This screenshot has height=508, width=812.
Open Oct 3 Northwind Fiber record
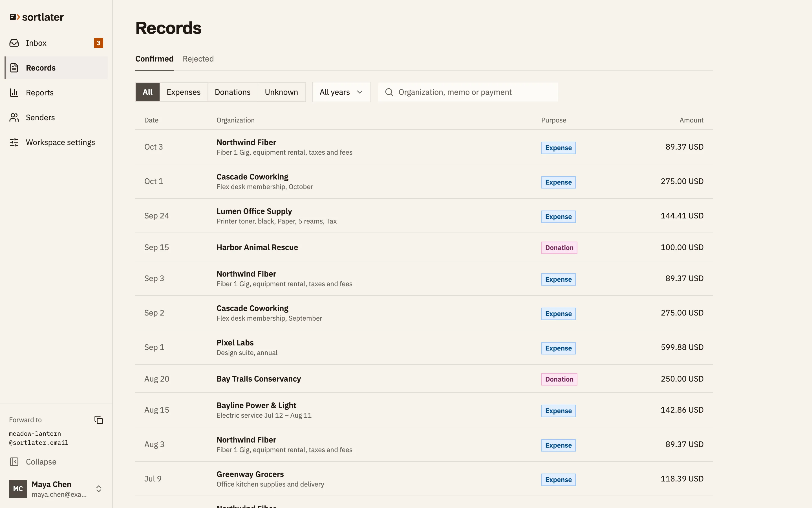[x=424, y=147]
